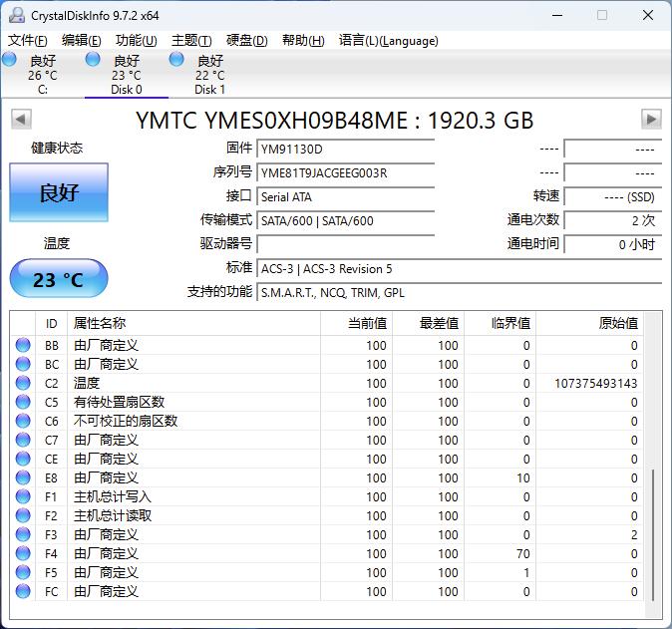Viewport: 672px width, 629px height.
Task: Open the 文件(F) menu
Action: click(x=28, y=41)
